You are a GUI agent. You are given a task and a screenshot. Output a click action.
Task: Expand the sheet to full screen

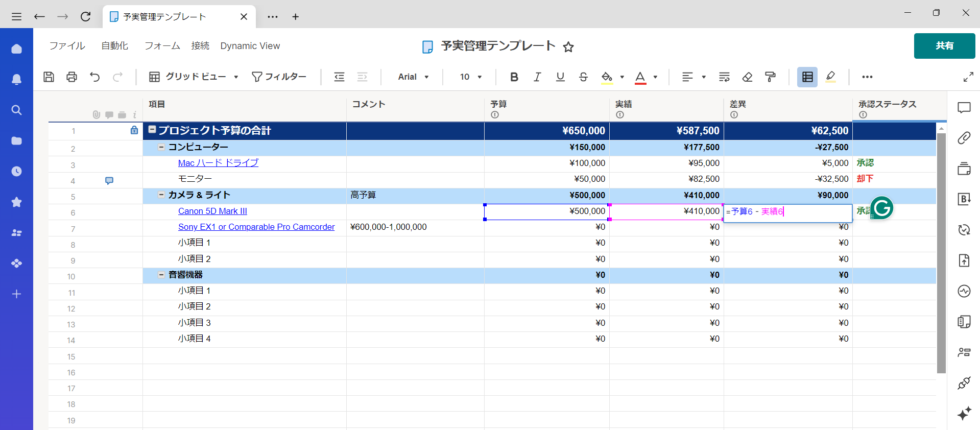coord(968,77)
